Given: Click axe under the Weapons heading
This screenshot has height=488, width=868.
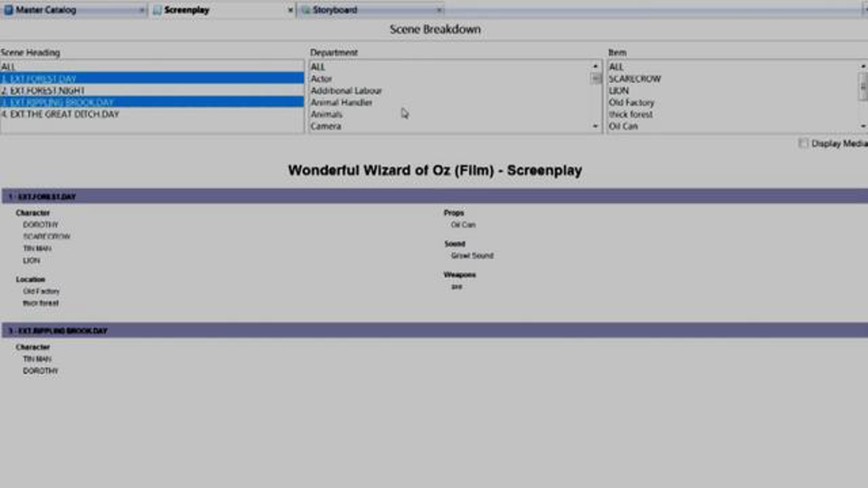Looking at the screenshot, I should tap(456, 287).
